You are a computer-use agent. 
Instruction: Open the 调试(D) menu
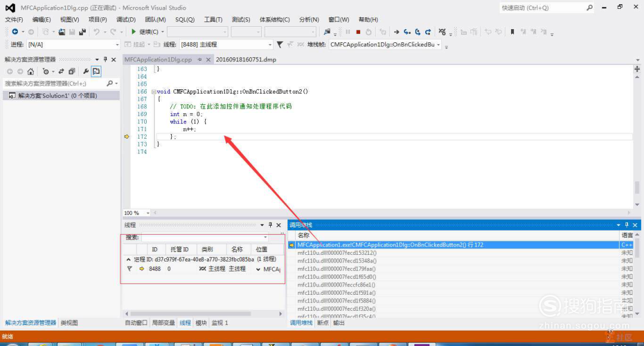[126, 19]
